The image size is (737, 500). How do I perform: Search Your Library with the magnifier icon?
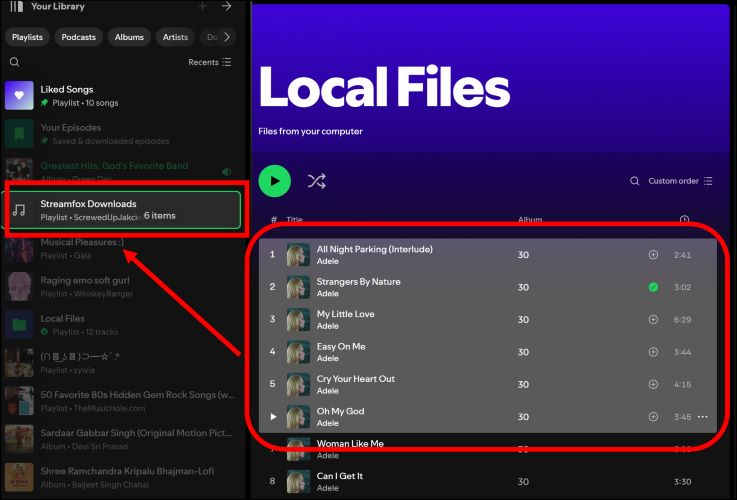14,62
